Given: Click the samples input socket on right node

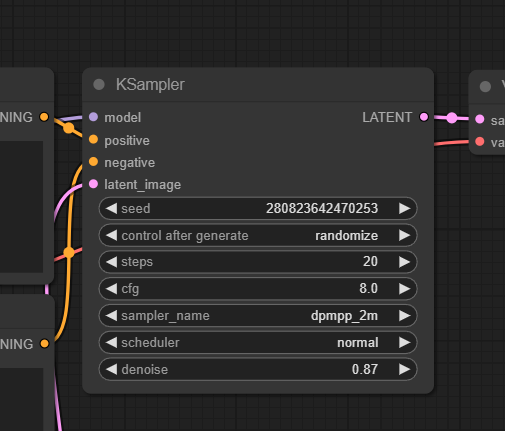Looking at the screenshot, I should [480, 119].
